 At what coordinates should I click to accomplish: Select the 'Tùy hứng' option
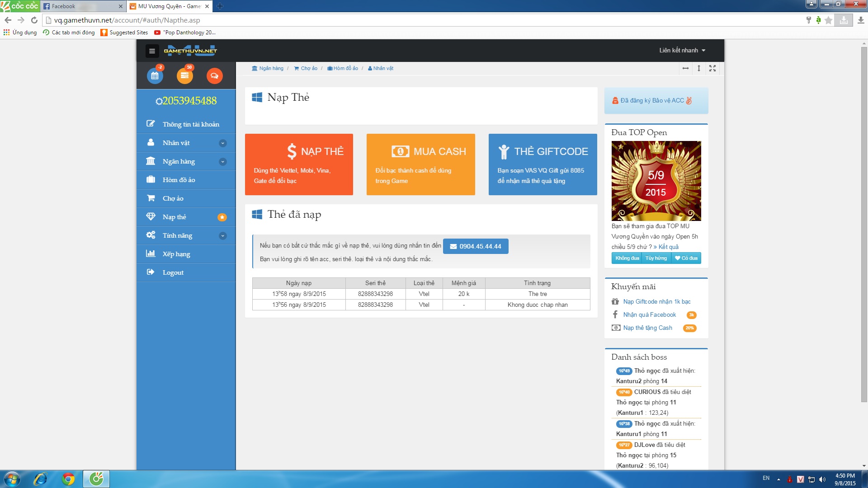tap(656, 258)
